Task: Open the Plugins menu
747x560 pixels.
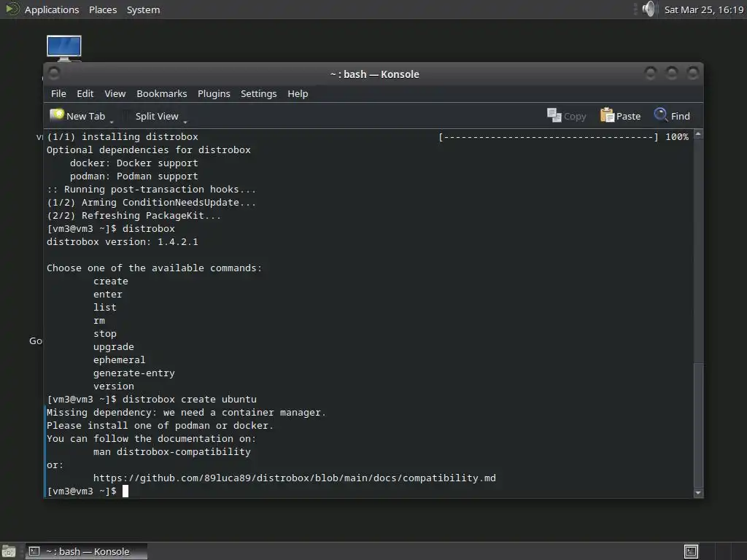Action: 214,94
